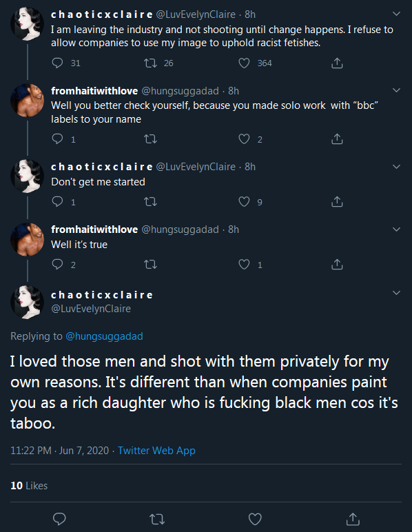Open the @hungsuggadad mention link

coord(104,336)
